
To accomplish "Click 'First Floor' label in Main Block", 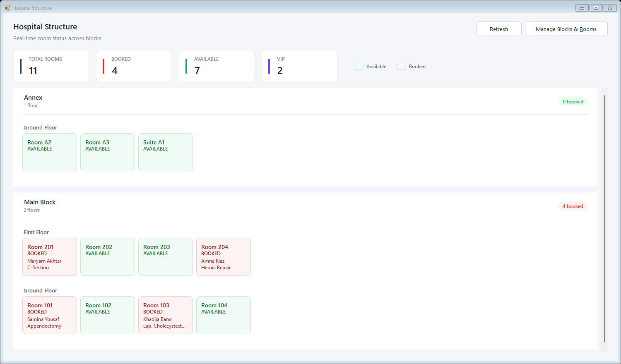I will click(36, 232).
